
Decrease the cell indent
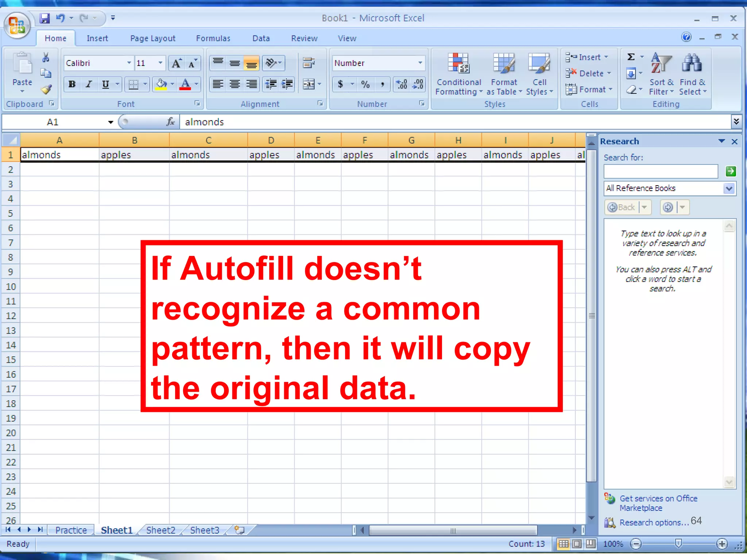click(271, 84)
